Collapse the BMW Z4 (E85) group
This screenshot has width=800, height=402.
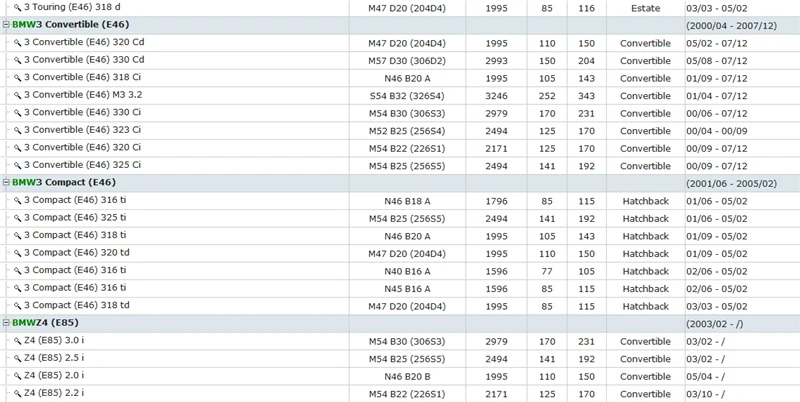coord(6,322)
